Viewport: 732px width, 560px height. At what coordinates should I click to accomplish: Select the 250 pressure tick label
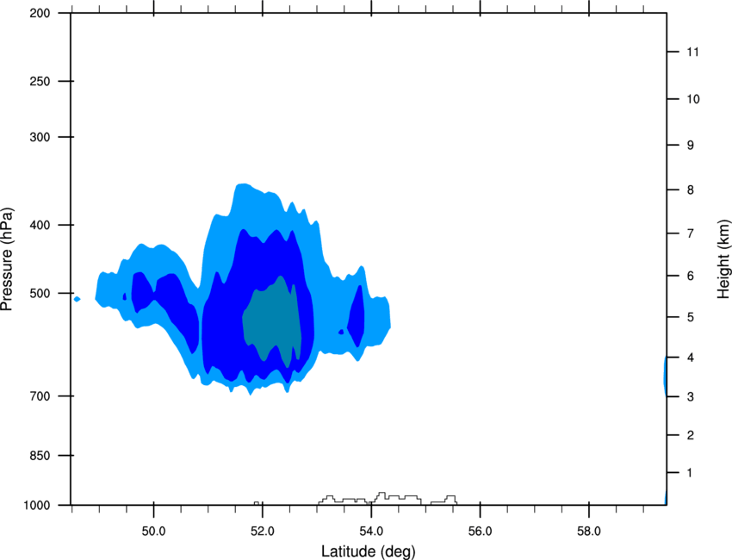[40, 81]
